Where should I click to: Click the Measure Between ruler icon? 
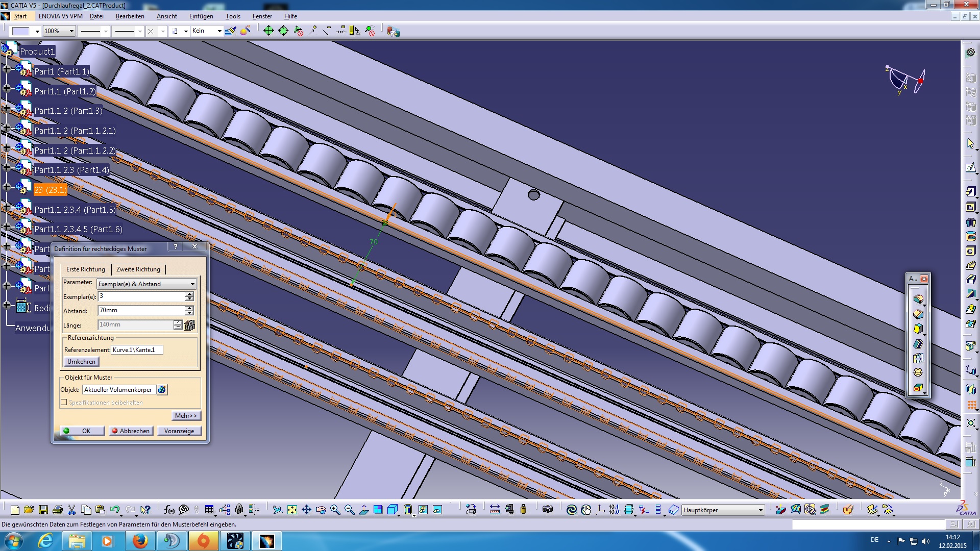(495, 510)
